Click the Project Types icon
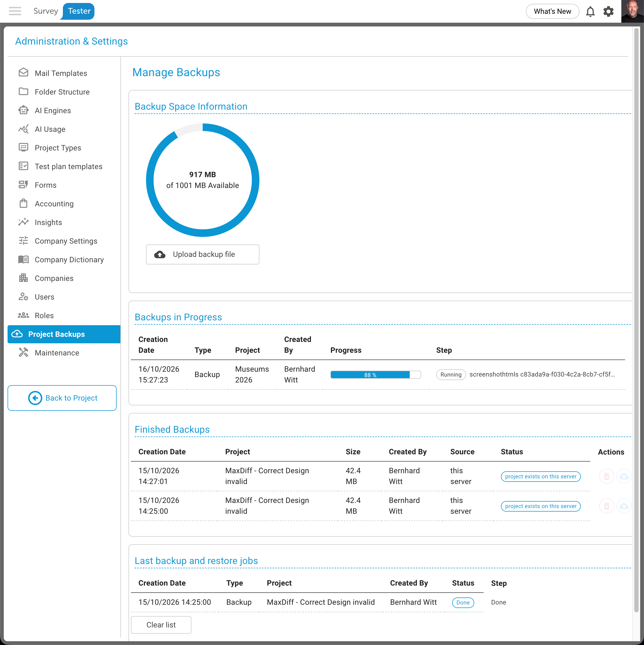This screenshot has height=645, width=644. 23,147
